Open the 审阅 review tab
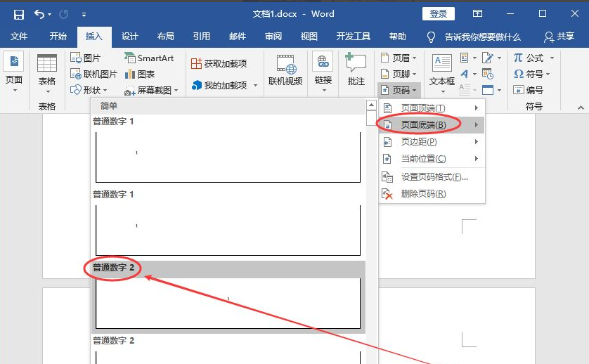Viewport: 589px width, 364px height. (x=273, y=37)
